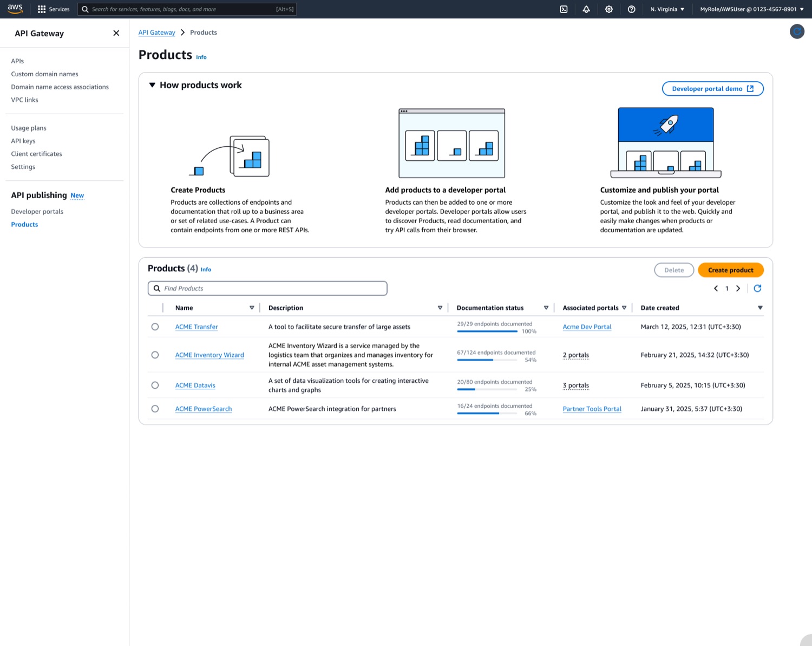The width and height of the screenshot is (812, 646).
Task: Open the ACME Datavis product link
Action: 195,386
